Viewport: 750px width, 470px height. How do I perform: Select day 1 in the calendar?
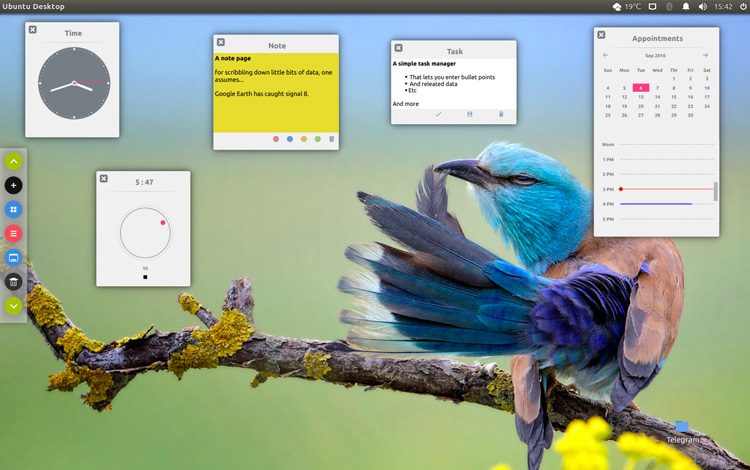[674, 79]
